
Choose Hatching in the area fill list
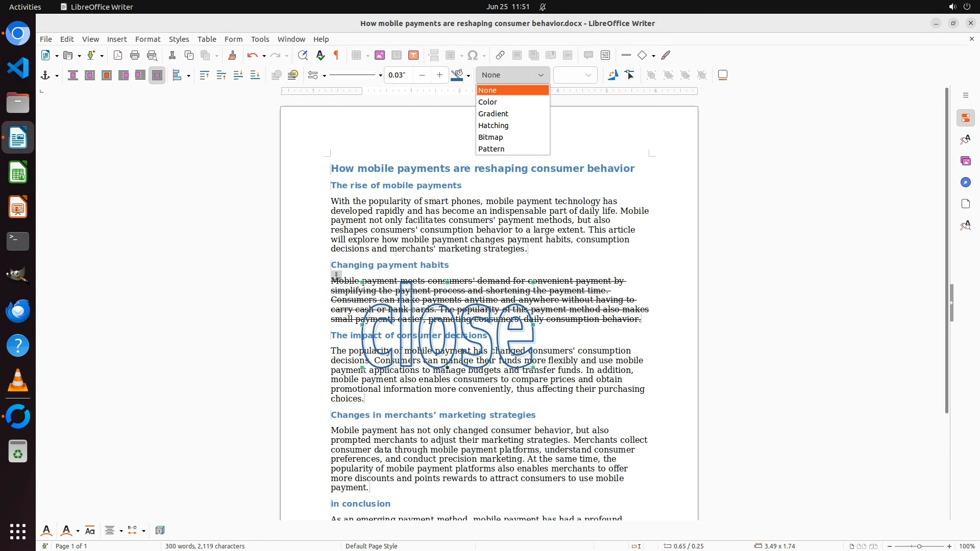pyautogui.click(x=493, y=126)
